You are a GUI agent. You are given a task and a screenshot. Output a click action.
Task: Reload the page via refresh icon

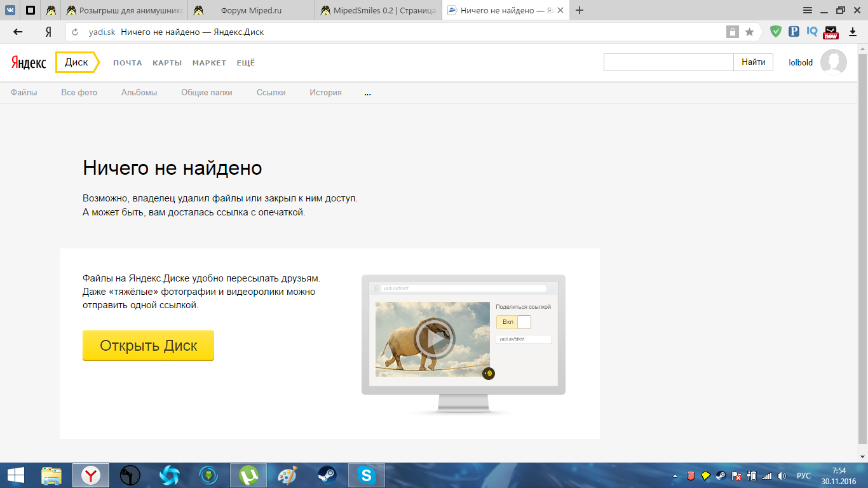(x=75, y=32)
